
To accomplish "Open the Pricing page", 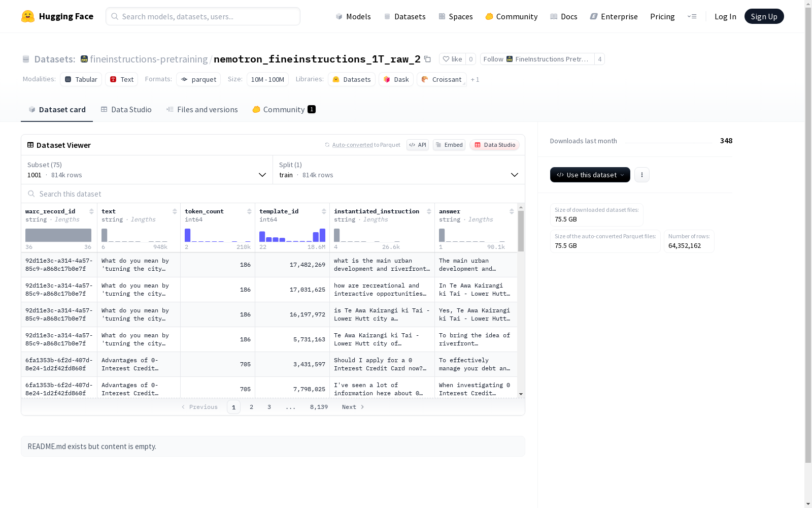I will tap(662, 16).
